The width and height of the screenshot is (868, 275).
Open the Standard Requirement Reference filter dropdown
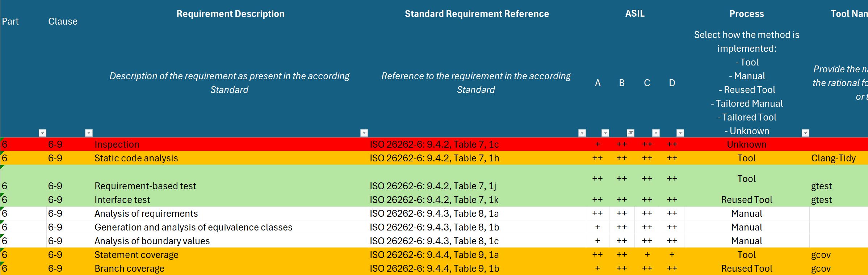click(582, 133)
